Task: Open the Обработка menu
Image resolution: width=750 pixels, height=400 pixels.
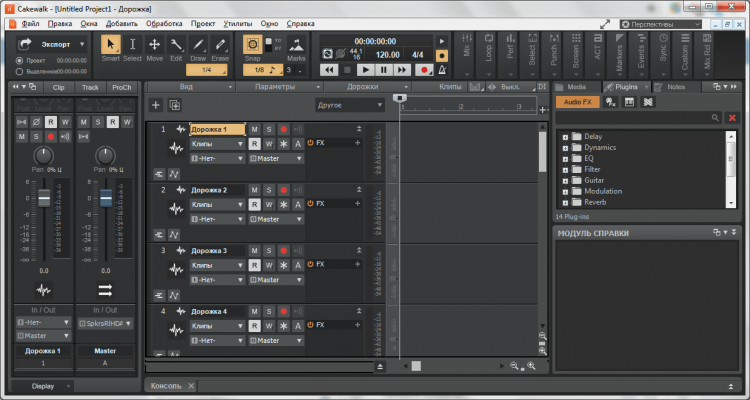Action: (164, 22)
